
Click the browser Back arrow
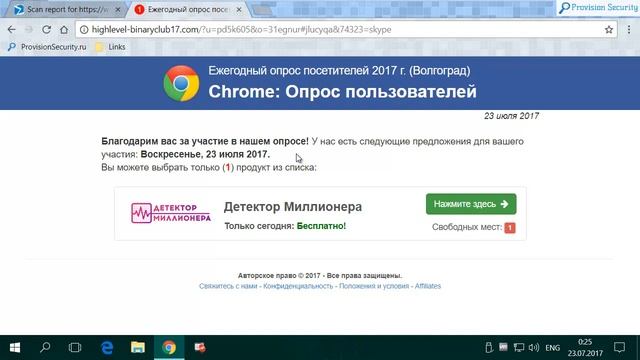pos(11,29)
